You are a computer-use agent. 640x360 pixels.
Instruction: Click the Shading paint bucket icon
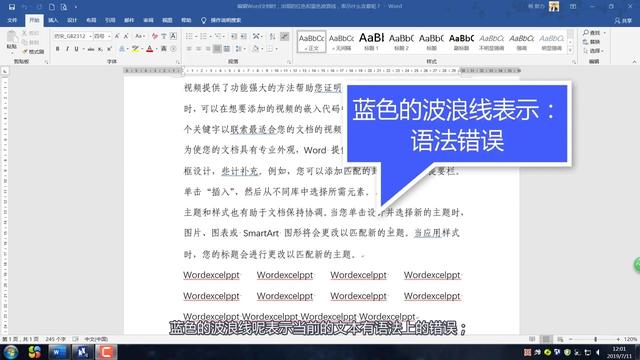point(255,49)
